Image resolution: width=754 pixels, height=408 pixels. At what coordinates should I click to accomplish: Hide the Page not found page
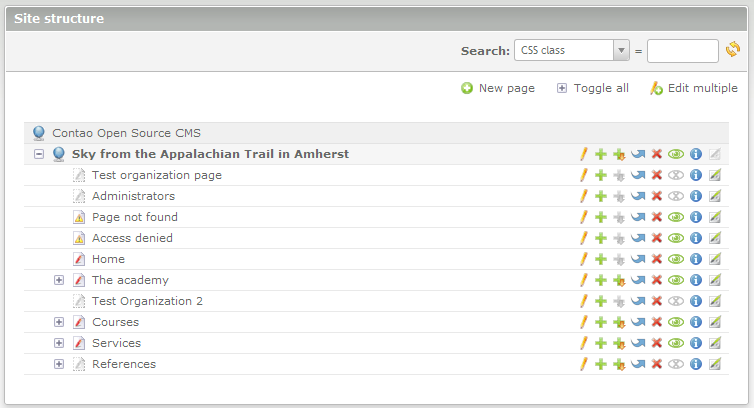[x=676, y=217]
